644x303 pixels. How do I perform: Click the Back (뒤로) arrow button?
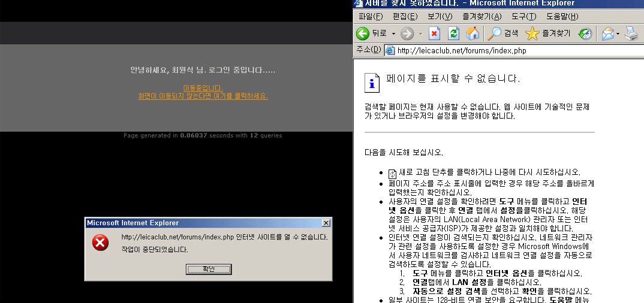pos(363,34)
